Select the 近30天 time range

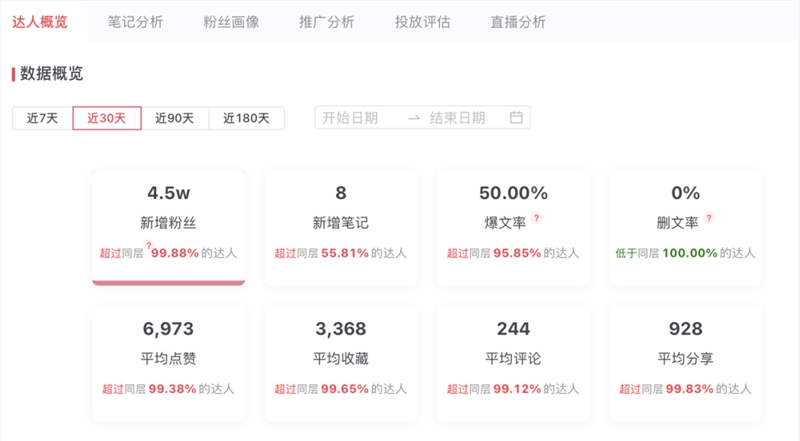click(x=107, y=118)
